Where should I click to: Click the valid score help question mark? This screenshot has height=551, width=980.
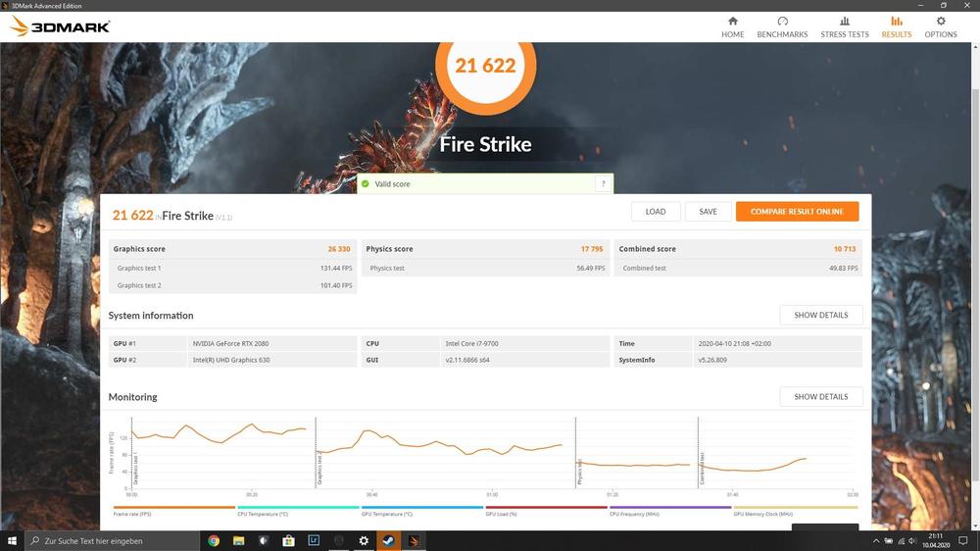click(603, 184)
